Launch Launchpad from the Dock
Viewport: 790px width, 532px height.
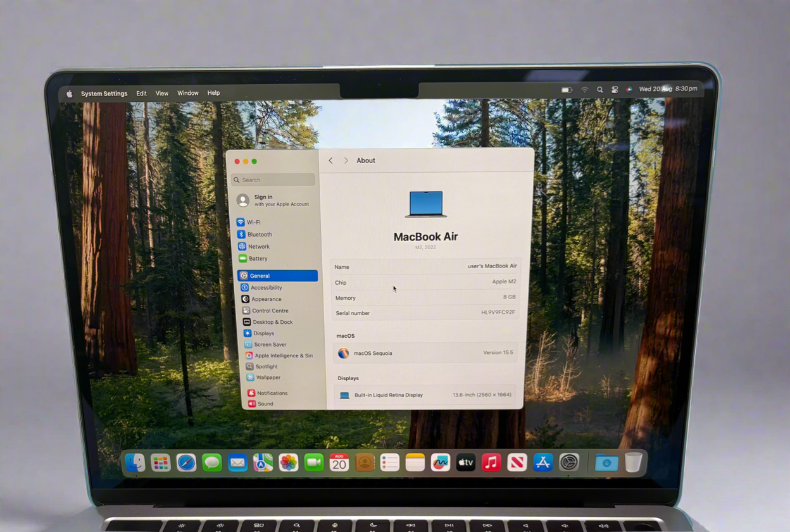coord(161,463)
